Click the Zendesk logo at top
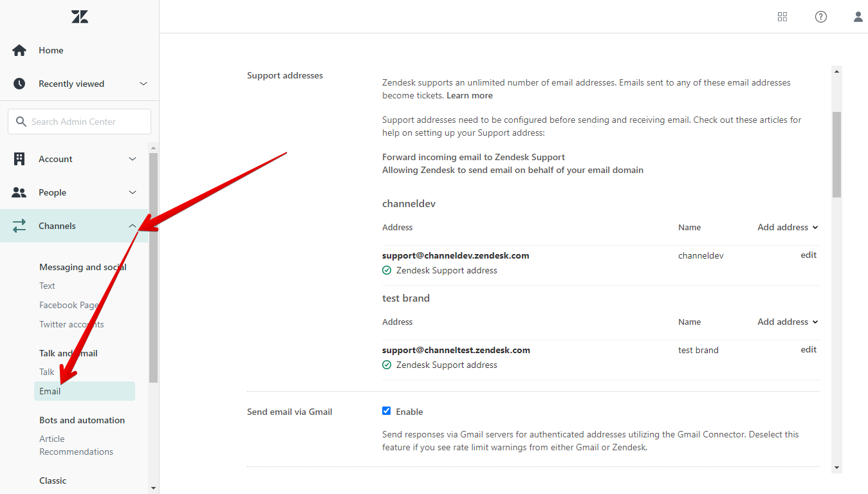Viewport: 868px width, 494px height. pyautogui.click(x=80, y=17)
